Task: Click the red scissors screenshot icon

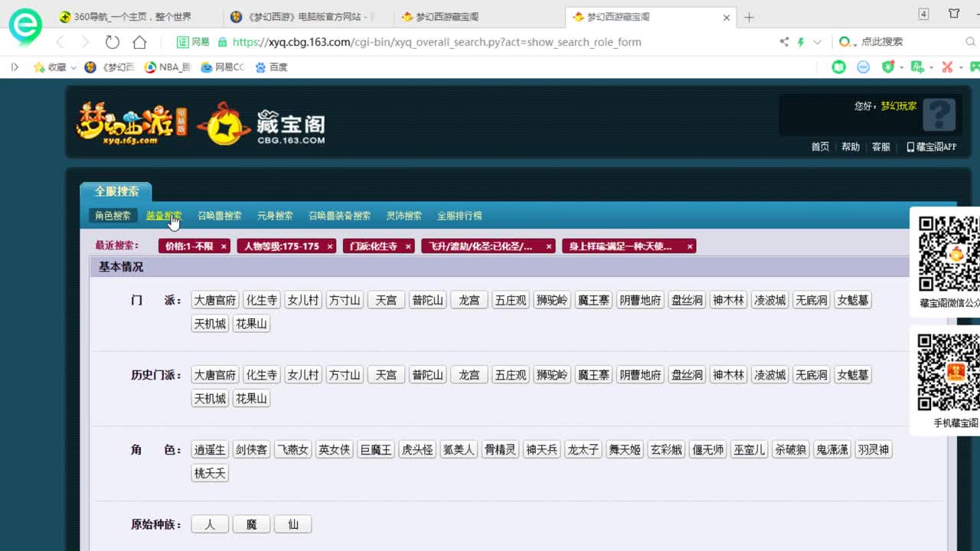Action: click(x=947, y=67)
